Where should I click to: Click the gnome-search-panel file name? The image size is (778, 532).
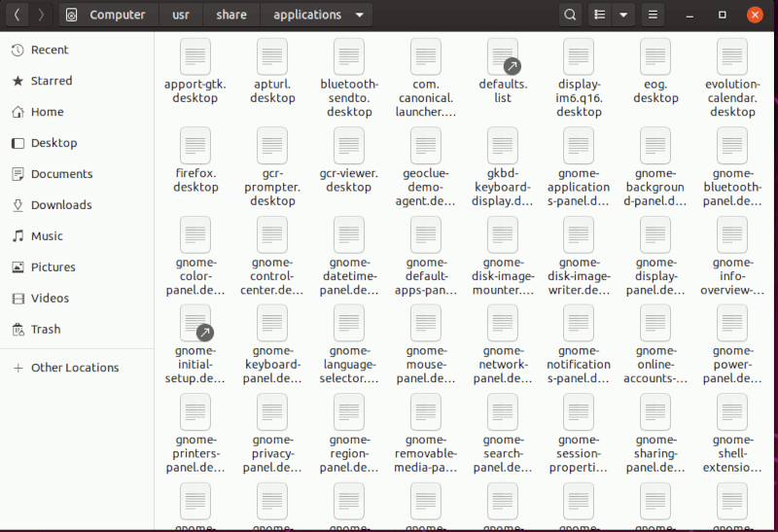click(503, 453)
